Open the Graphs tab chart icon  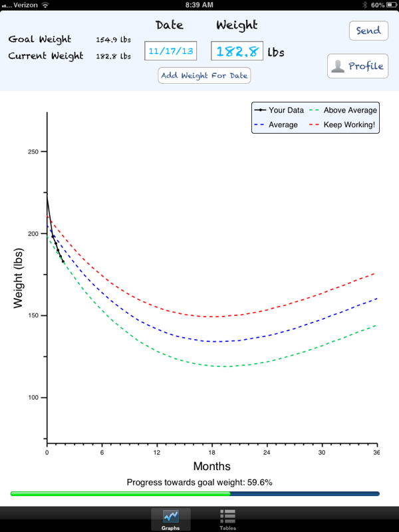tap(171, 517)
